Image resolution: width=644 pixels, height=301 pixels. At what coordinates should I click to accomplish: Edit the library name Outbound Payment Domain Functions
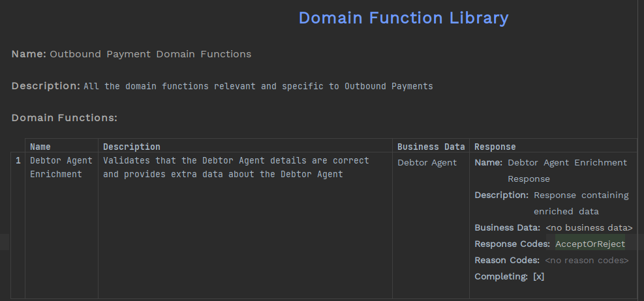150,54
